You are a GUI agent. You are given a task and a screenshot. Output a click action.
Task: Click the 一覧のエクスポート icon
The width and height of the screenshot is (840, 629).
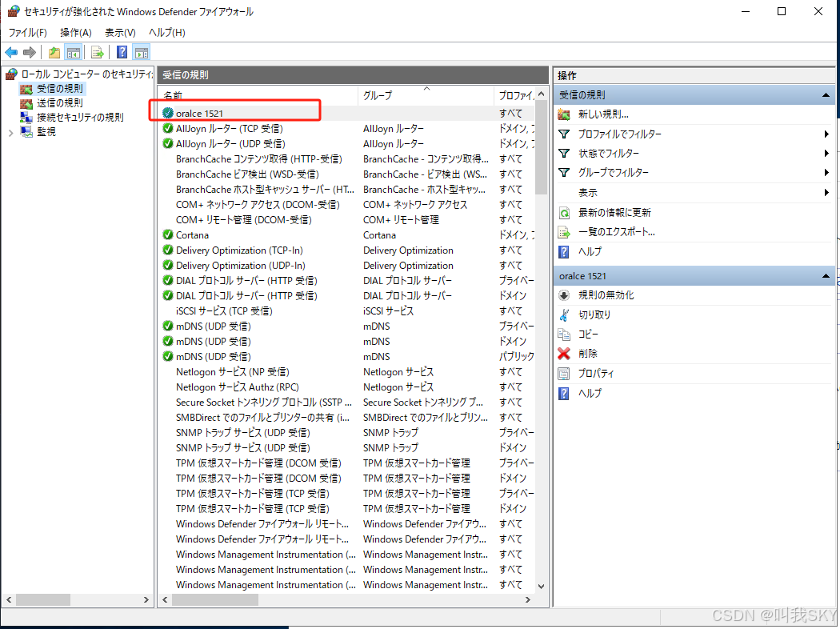click(x=564, y=232)
